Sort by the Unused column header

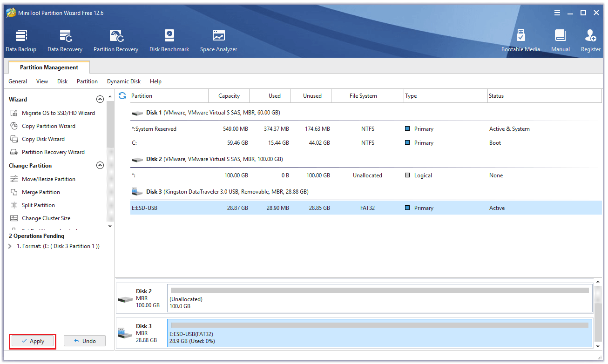(311, 96)
